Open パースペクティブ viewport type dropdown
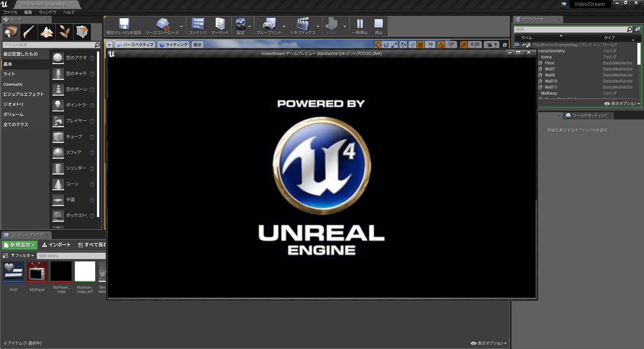The image size is (644, 349). point(135,45)
